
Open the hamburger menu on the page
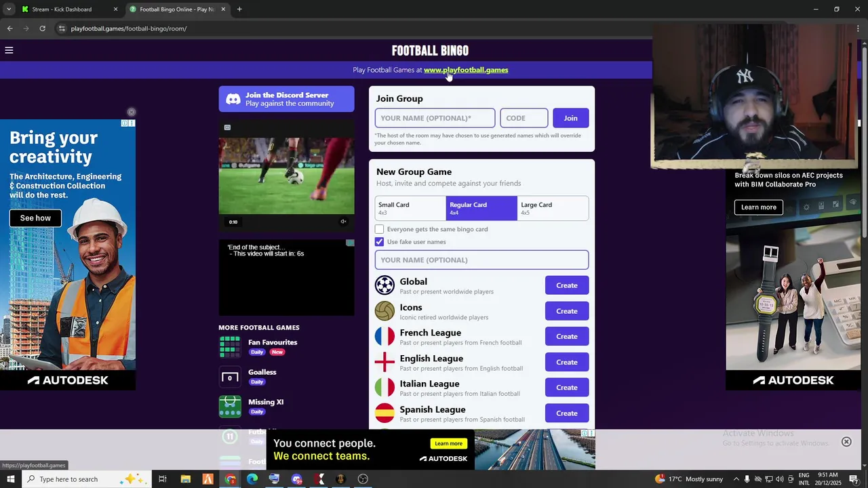tap(9, 50)
